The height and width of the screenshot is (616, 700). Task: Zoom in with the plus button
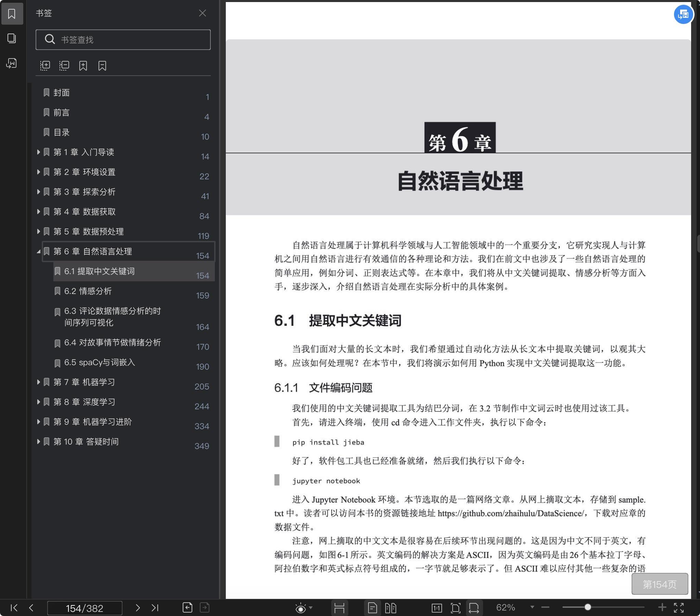click(662, 607)
